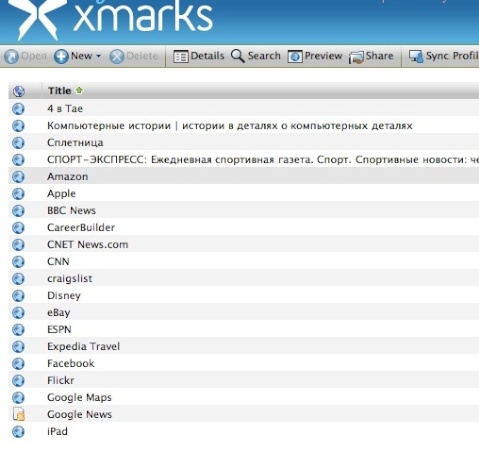The image size is (479, 469).
Task: Select the iPad bookmark
Action: click(244, 432)
